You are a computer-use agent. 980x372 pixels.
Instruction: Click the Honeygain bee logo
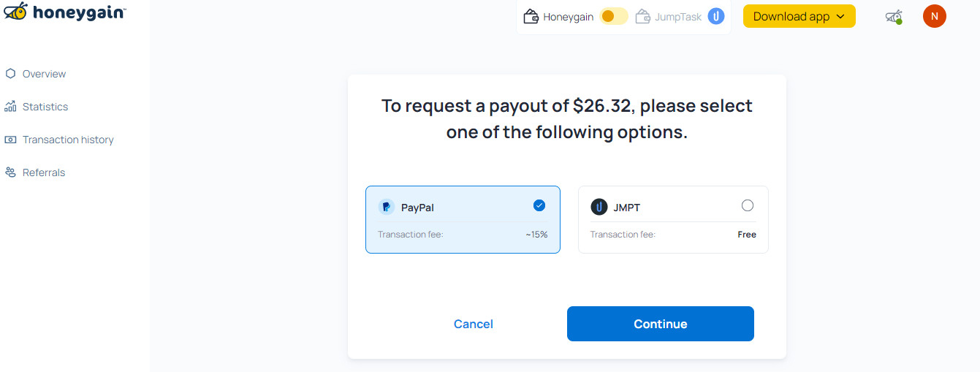(16, 12)
